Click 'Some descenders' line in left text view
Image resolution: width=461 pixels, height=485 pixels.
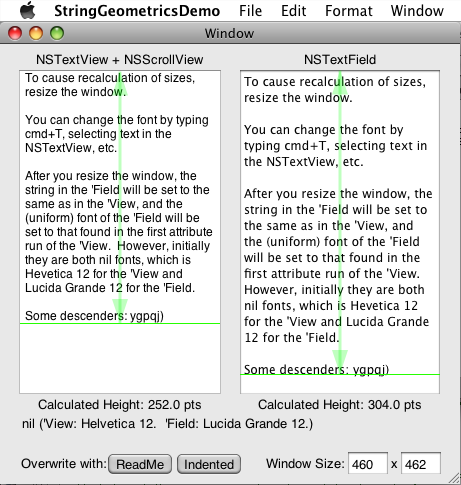pos(94,316)
